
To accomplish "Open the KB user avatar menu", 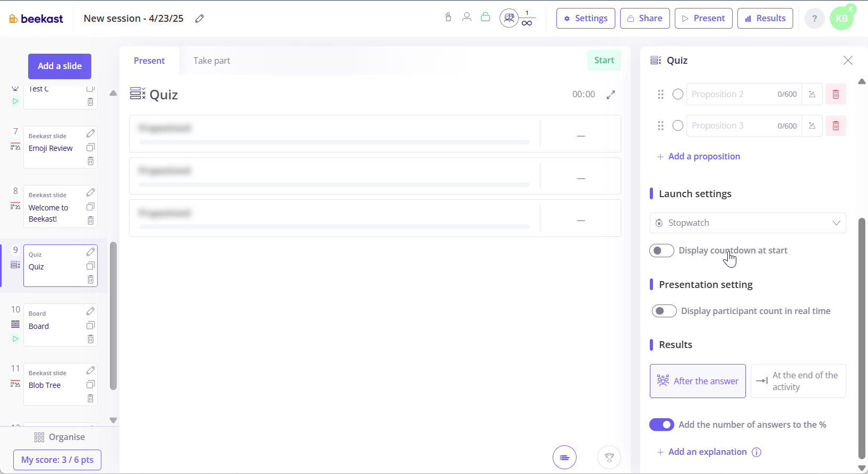I will click(x=841, y=19).
